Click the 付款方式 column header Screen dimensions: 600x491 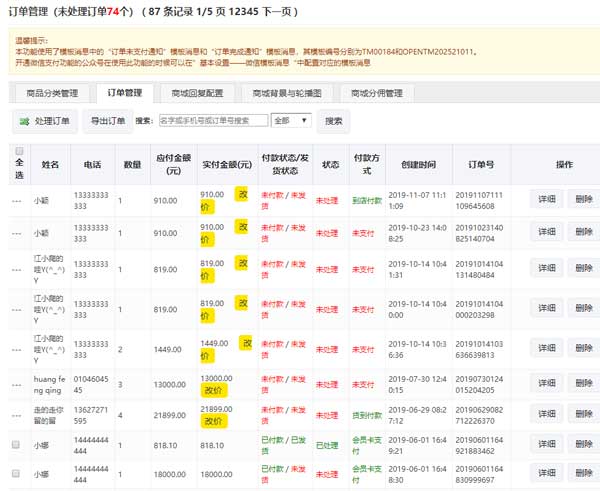[367, 164]
